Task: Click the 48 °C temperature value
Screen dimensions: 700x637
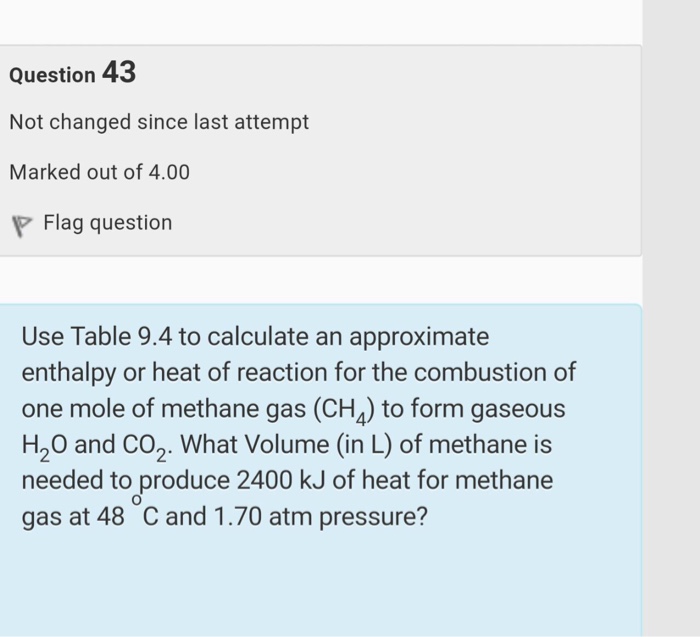Action: pos(128,512)
